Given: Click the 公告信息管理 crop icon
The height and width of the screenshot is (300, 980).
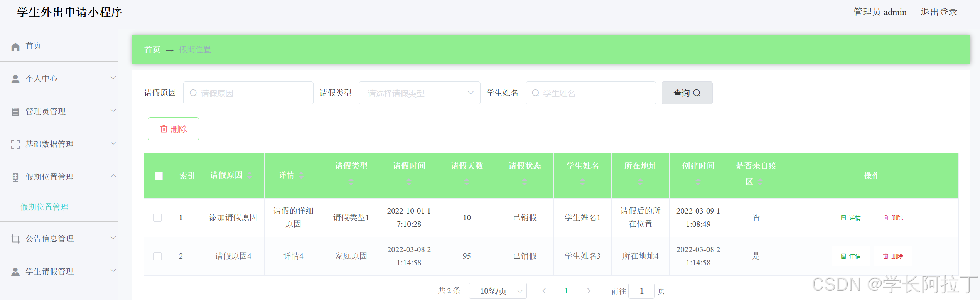Looking at the screenshot, I should coord(15,239).
